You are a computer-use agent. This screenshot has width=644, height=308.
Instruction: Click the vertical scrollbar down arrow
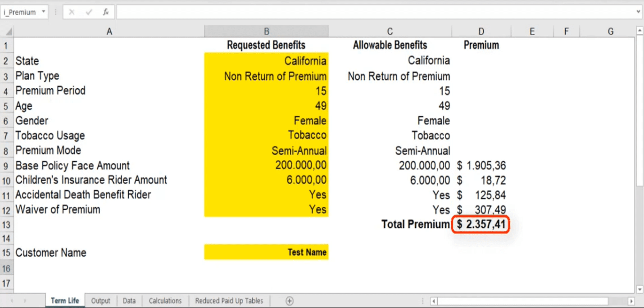(x=639, y=289)
